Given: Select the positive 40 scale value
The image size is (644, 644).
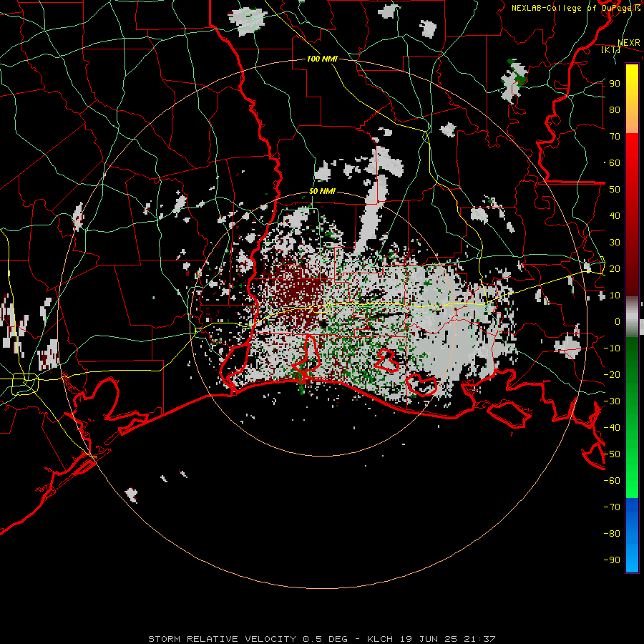Looking at the screenshot, I should point(615,215).
